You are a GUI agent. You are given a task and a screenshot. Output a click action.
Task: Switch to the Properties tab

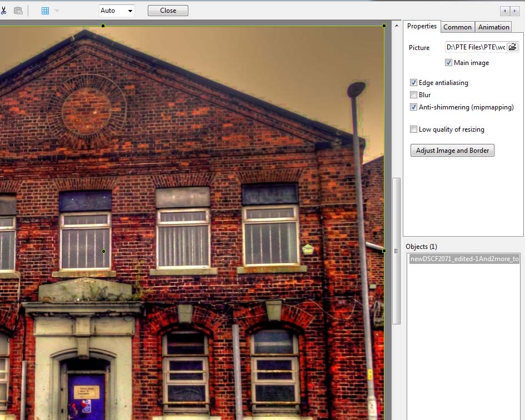pyautogui.click(x=422, y=26)
